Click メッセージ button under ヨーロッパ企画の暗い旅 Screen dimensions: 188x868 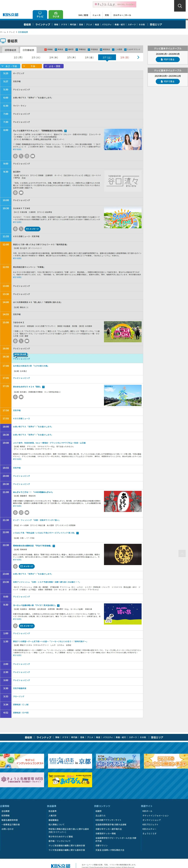click(27, 626)
